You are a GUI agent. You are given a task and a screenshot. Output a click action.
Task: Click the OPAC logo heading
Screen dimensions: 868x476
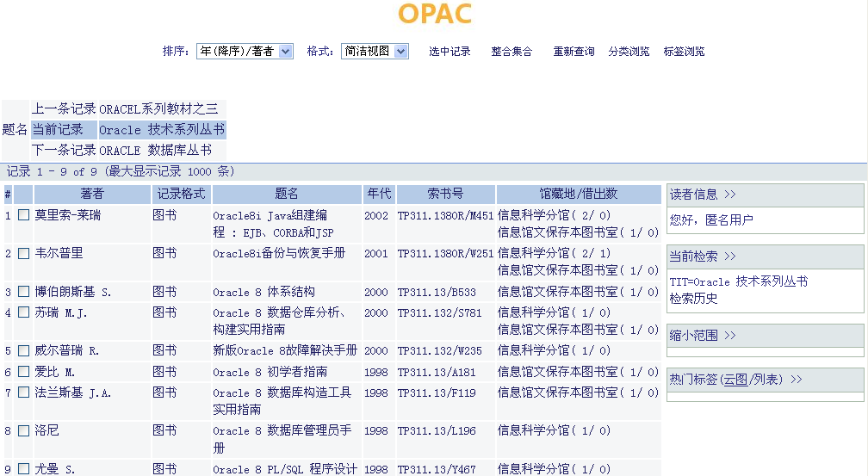click(435, 14)
